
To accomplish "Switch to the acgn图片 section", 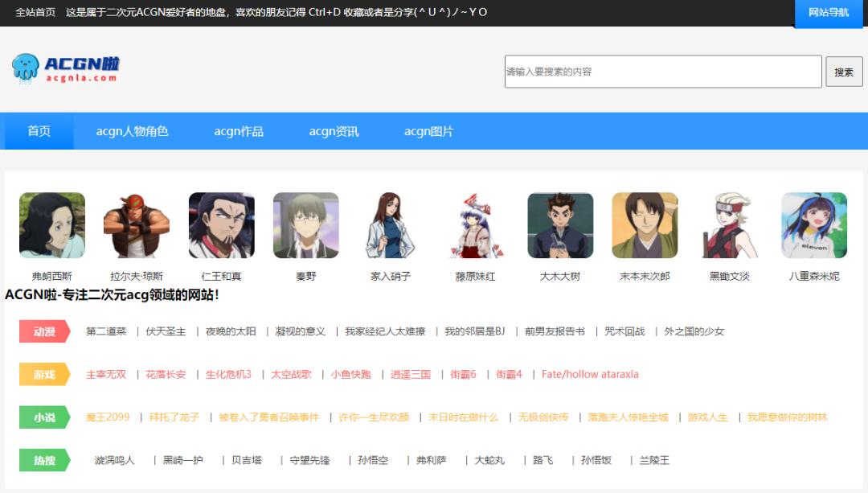I will pos(428,131).
